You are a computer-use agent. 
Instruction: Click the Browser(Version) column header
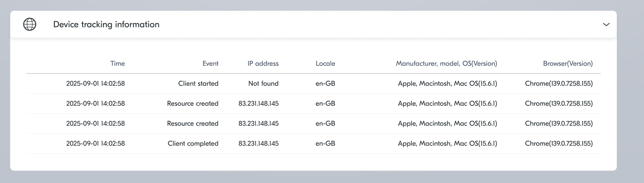point(568,63)
